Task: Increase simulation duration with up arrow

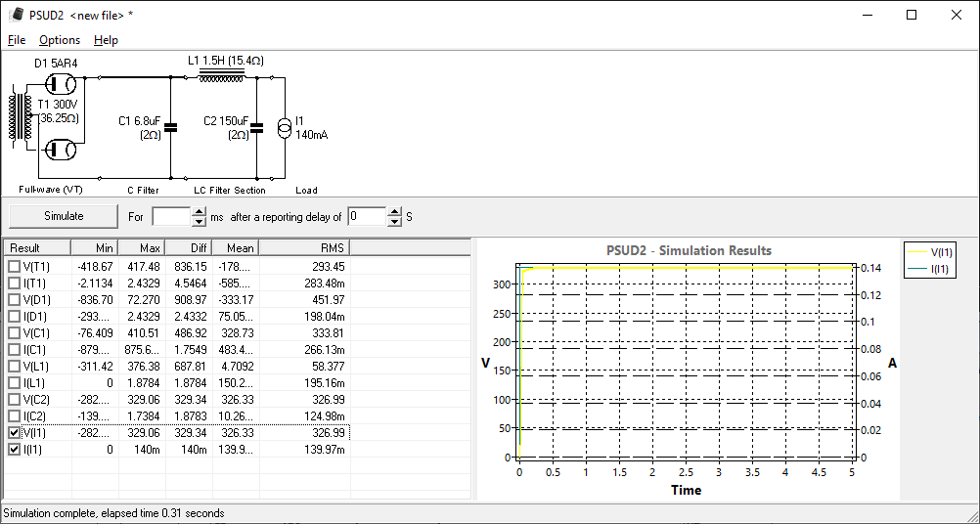Action: (x=199, y=212)
